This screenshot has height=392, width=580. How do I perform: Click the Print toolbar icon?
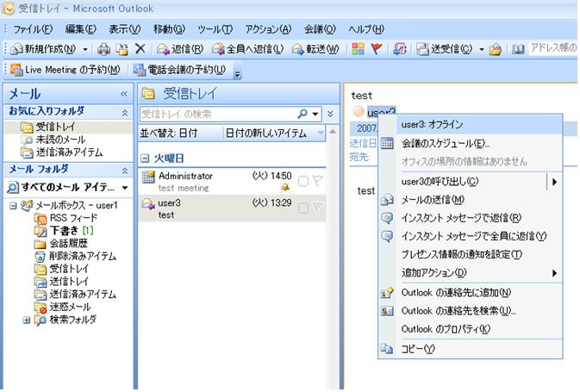click(x=103, y=49)
